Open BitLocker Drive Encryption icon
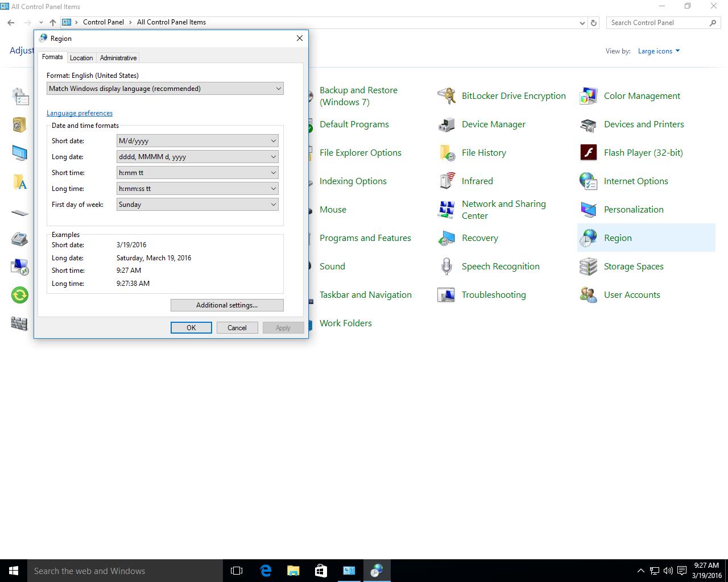The width and height of the screenshot is (728, 582). point(446,96)
